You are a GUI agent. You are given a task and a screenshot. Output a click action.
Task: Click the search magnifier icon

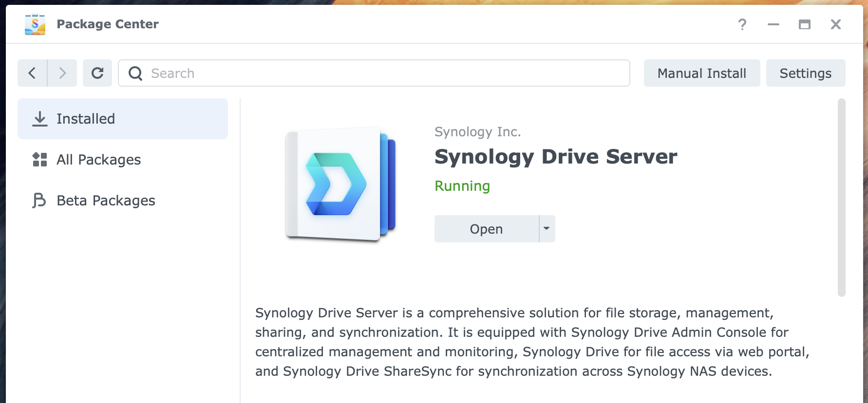click(135, 73)
